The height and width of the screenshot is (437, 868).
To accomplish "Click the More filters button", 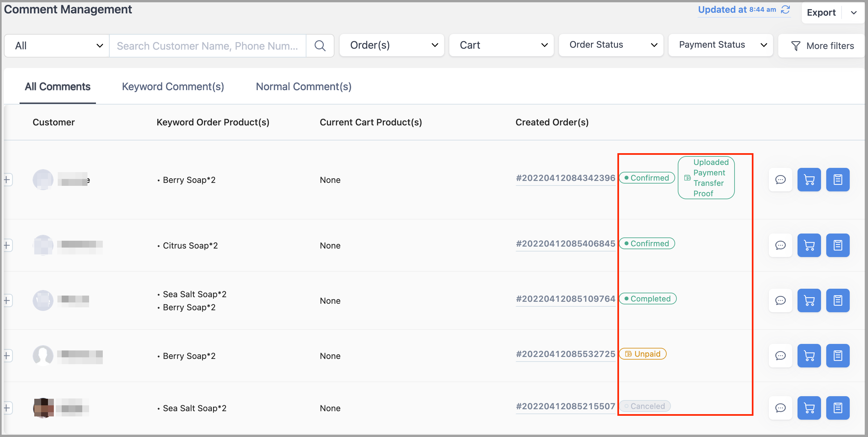I will click(x=822, y=46).
